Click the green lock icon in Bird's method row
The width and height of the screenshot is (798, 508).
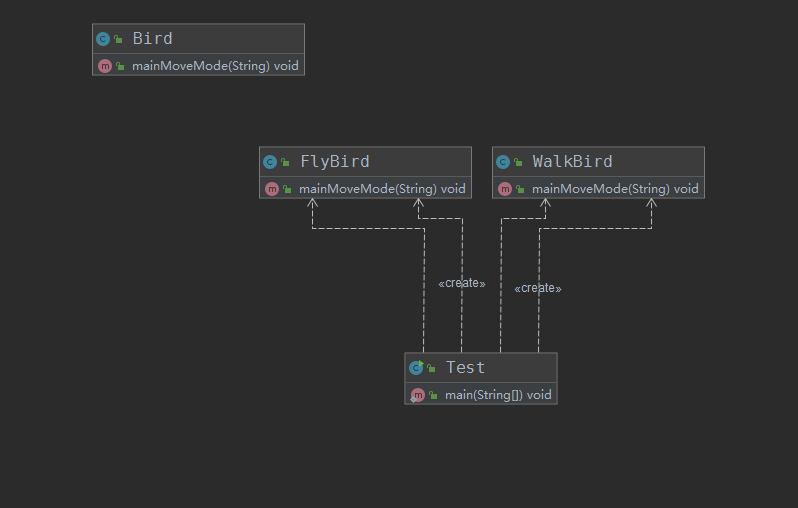pyautogui.click(x=120, y=66)
